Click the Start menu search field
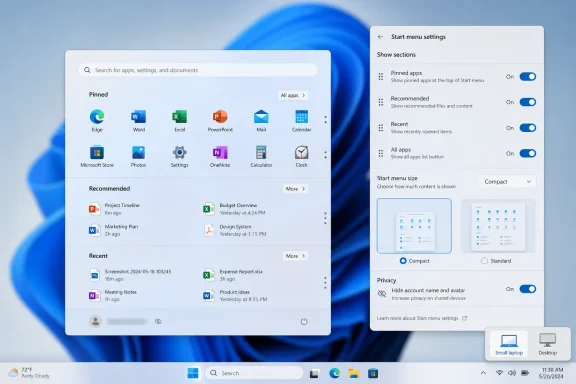The image size is (576, 384). 198,70
